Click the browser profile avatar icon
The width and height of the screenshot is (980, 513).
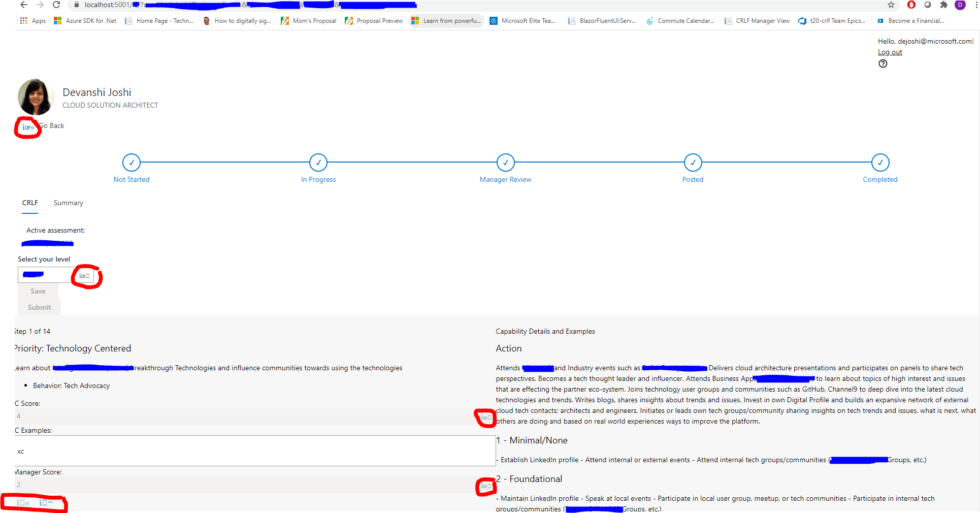960,5
